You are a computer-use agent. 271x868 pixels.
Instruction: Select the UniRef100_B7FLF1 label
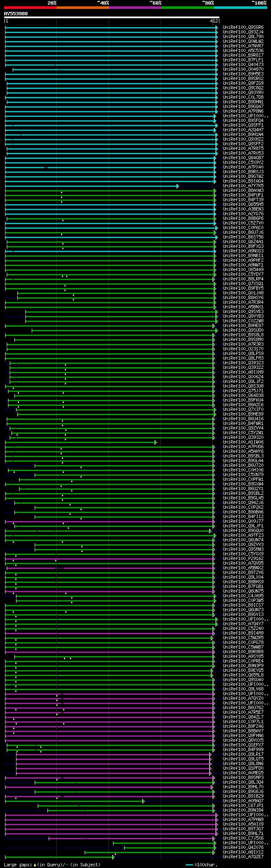tap(243, 60)
